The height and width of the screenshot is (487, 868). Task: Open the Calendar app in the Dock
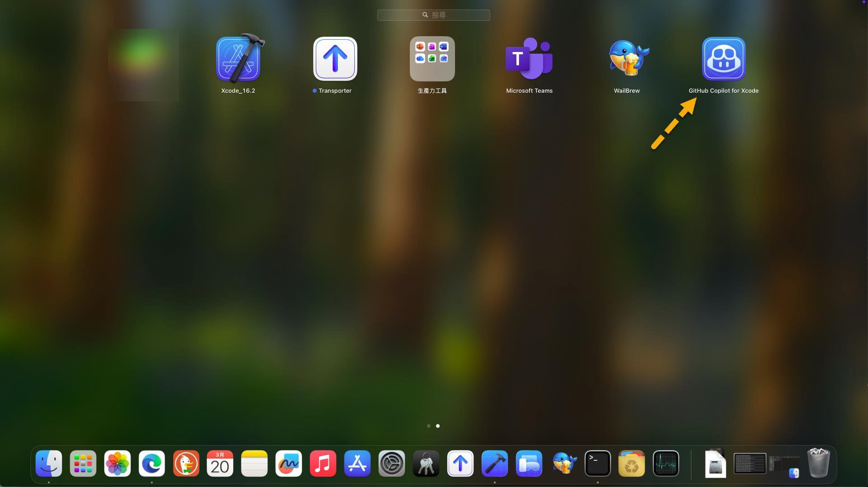click(x=220, y=463)
